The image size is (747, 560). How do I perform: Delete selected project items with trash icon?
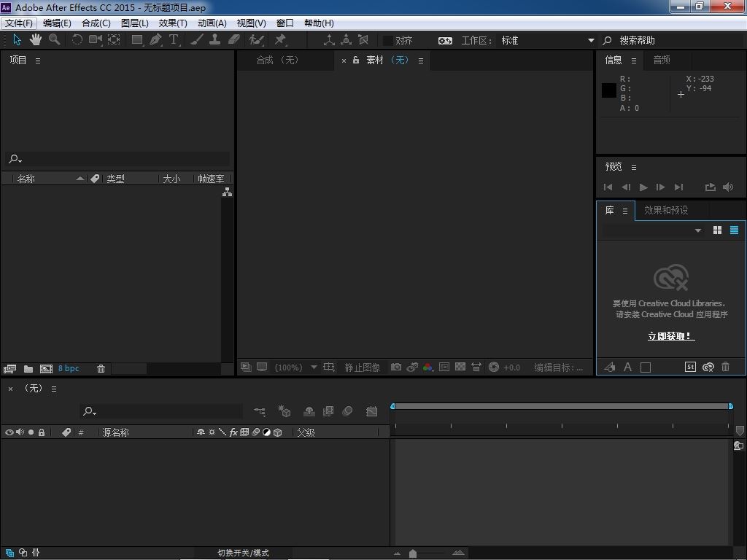[x=101, y=368]
